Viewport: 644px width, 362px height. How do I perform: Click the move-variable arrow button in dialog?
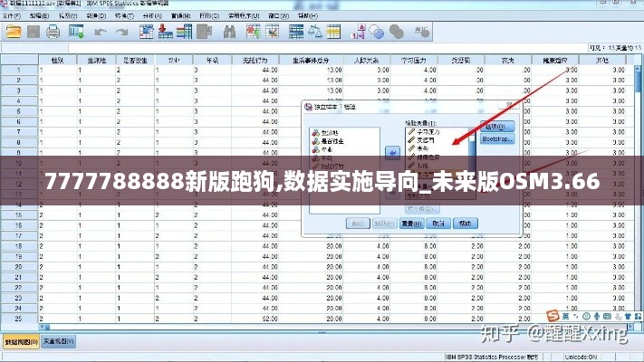[392, 153]
